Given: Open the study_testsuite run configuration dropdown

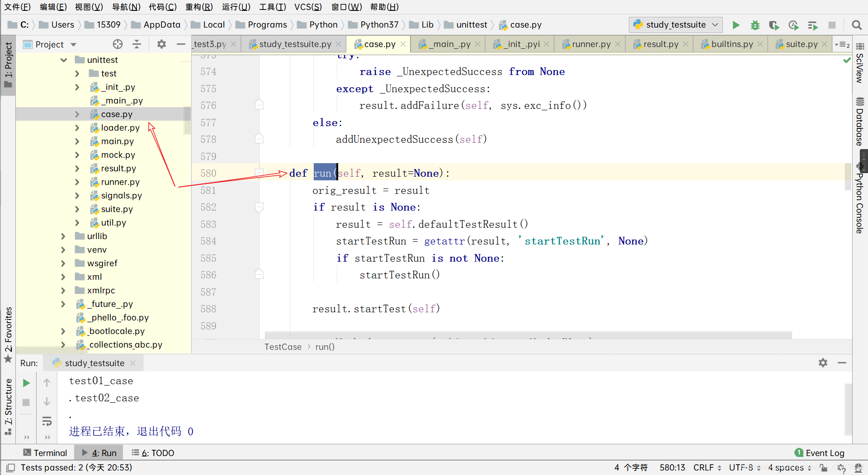Looking at the screenshot, I should (x=675, y=25).
